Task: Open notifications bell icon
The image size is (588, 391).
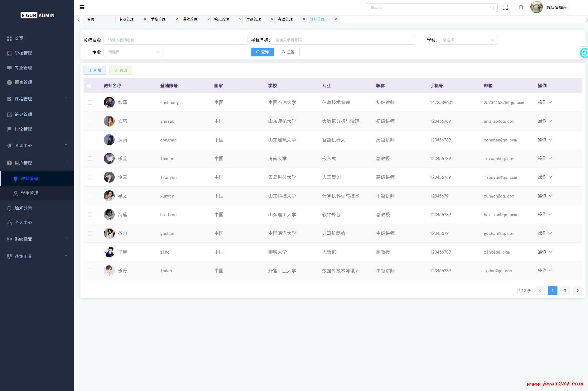Action: click(x=521, y=7)
